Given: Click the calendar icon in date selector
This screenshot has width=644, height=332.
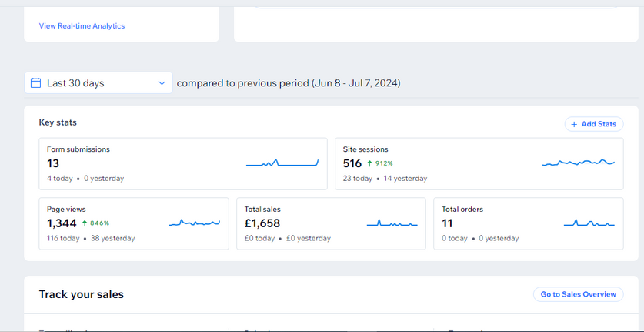Looking at the screenshot, I should point(35,82).
